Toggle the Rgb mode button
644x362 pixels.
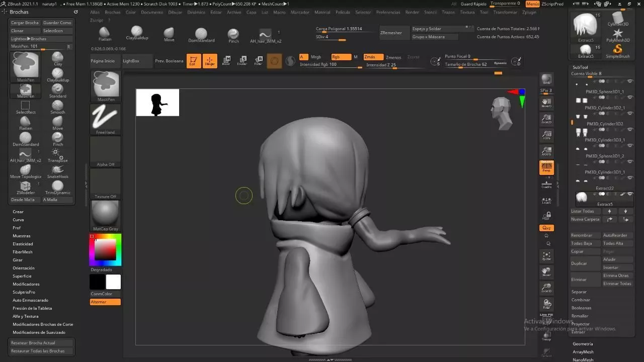click(x=340, y=57)
